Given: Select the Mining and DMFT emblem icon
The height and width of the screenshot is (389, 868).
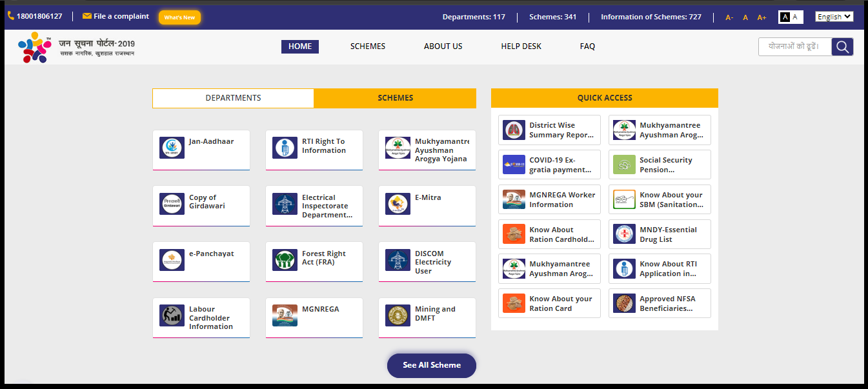Looking at the screenshot, I should point(398,315).
